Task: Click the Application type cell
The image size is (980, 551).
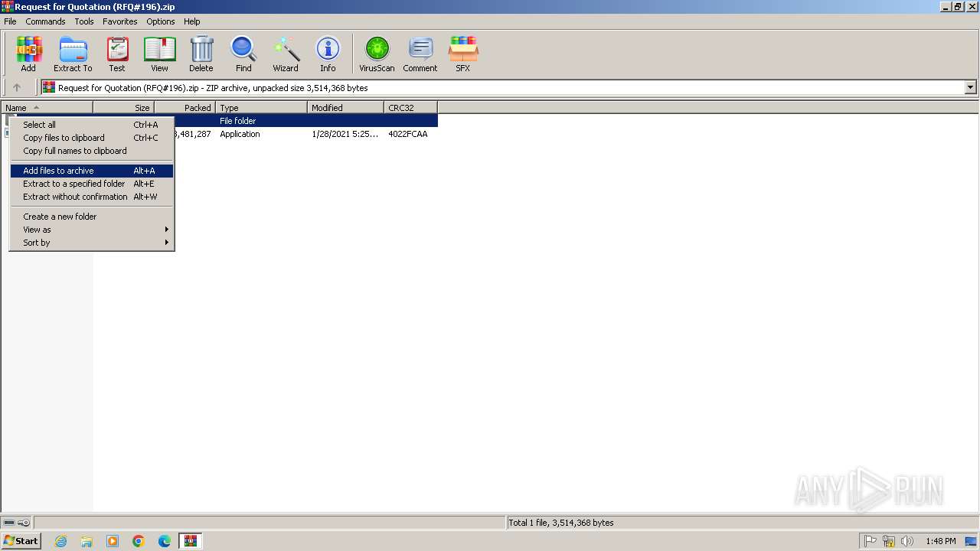Action: pyautogui.click(x=240, y=134)
